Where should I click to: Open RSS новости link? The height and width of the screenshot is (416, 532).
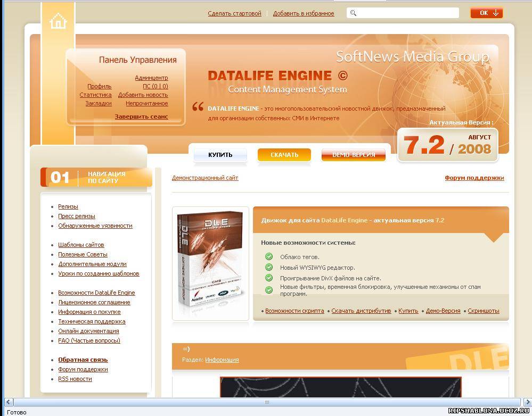tap(75, 379)
